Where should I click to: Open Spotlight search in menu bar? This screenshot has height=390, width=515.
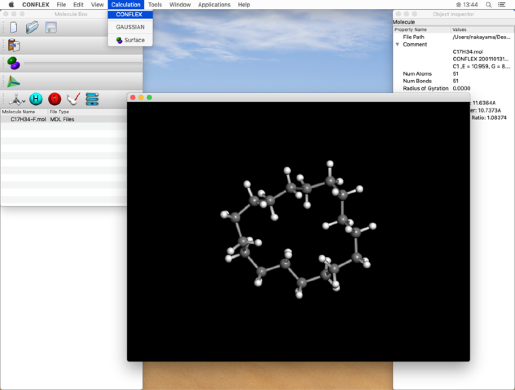[488, 5]
